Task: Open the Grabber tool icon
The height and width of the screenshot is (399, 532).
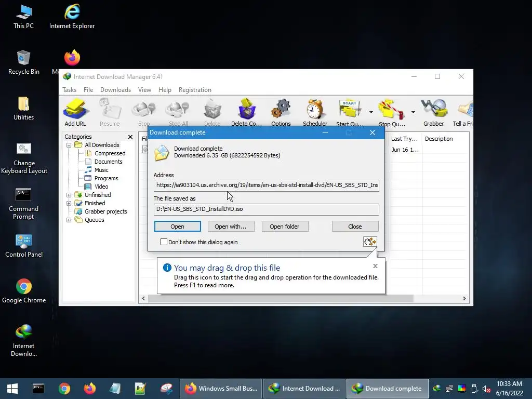Action: click(x=434, y=112)
